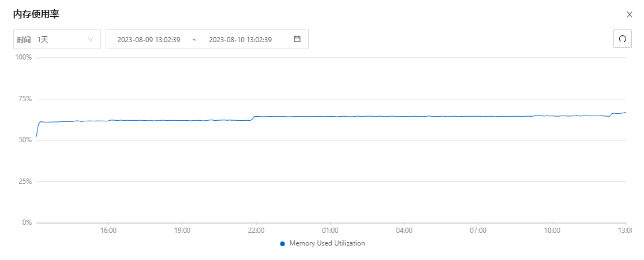Click the 22:00 x-axis time label
The height and width of the screenshot is (260, 644).
click(x=256, y=231)
